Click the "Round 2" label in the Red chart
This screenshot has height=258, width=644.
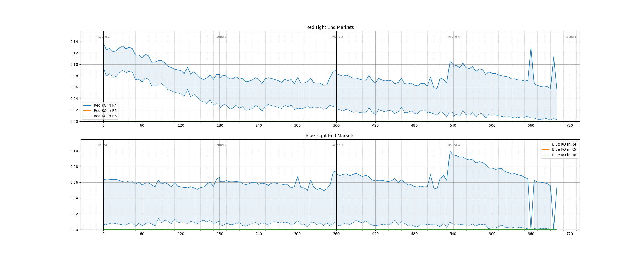220,37
